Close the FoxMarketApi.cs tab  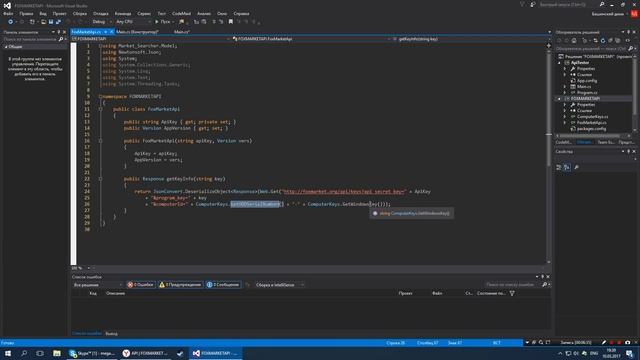click(111, 31)
